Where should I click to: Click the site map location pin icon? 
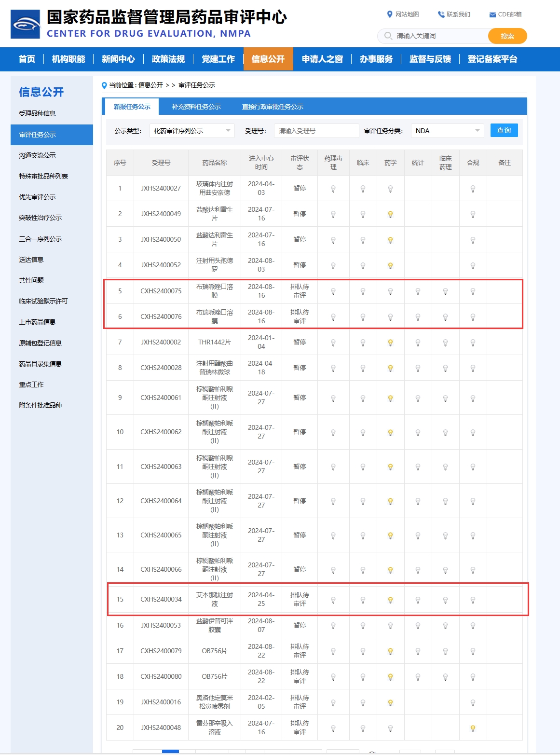[x=390, y=14]
